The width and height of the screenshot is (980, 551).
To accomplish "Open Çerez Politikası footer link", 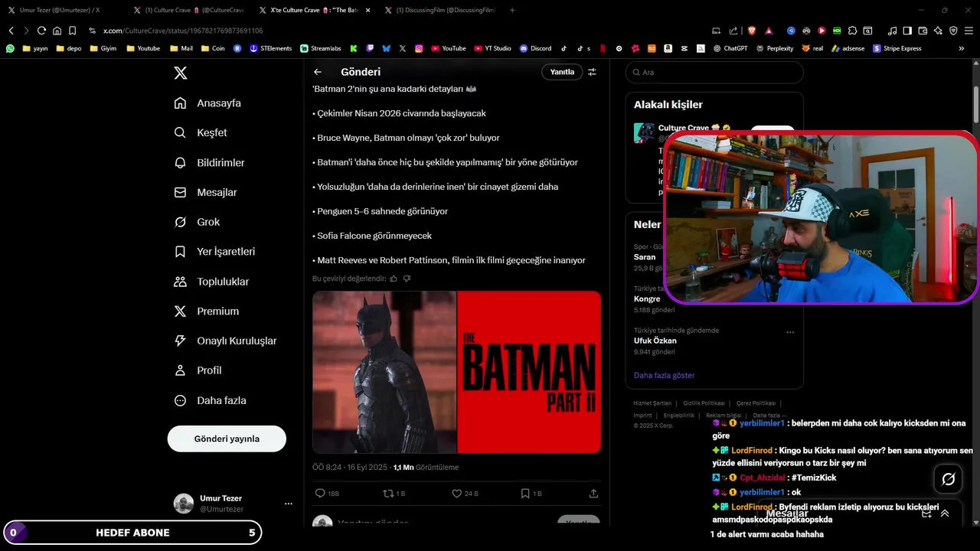I will [x=756, y=403].
